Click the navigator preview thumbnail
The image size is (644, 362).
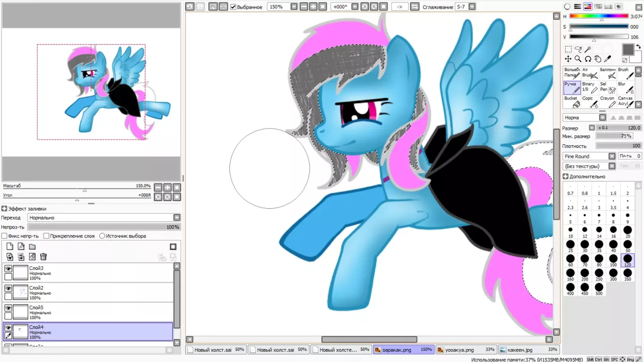pyautogui.click(x=91, y=92)
